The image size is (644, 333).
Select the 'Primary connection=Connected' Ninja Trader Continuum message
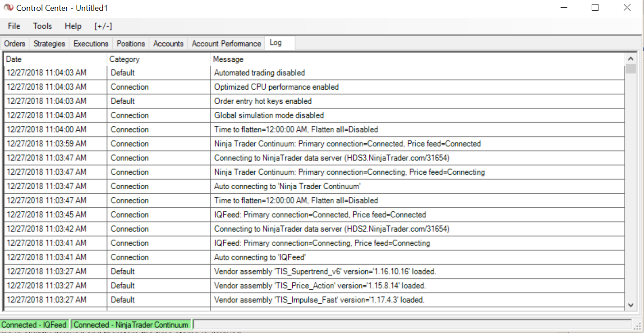click(x=348, y=144)
